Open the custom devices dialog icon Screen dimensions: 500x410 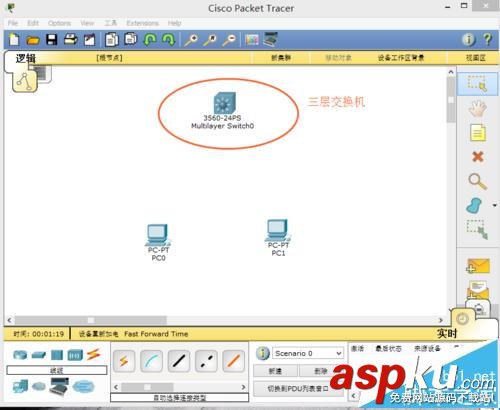[x=270, y=39]
